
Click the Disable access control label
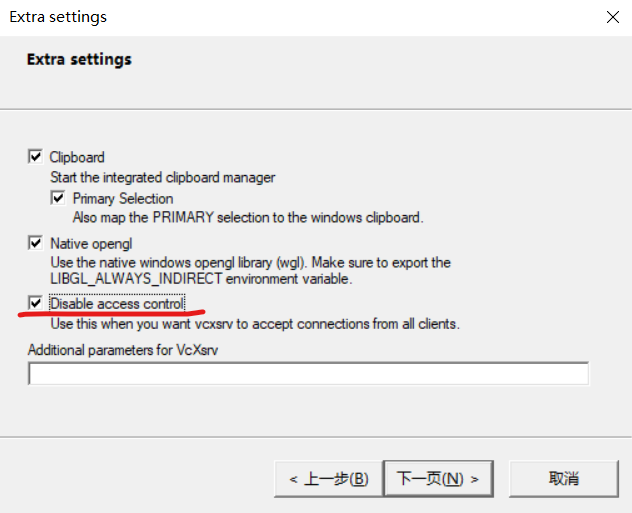click(x=116, y=303)
